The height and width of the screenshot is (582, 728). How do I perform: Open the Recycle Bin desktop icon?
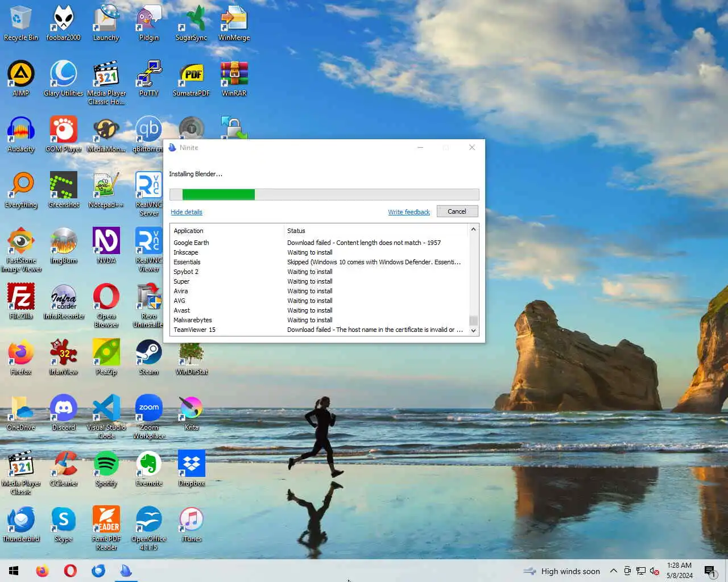point(21,23)
